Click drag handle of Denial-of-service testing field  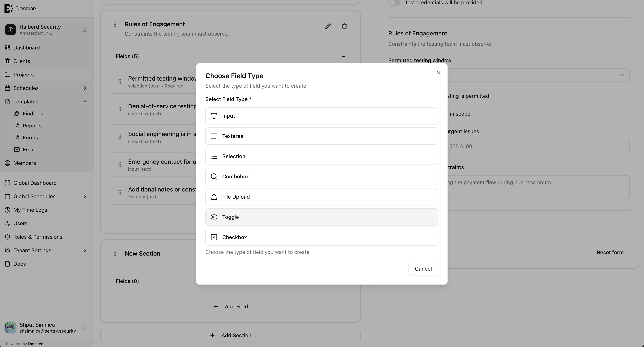coord(120,109)
